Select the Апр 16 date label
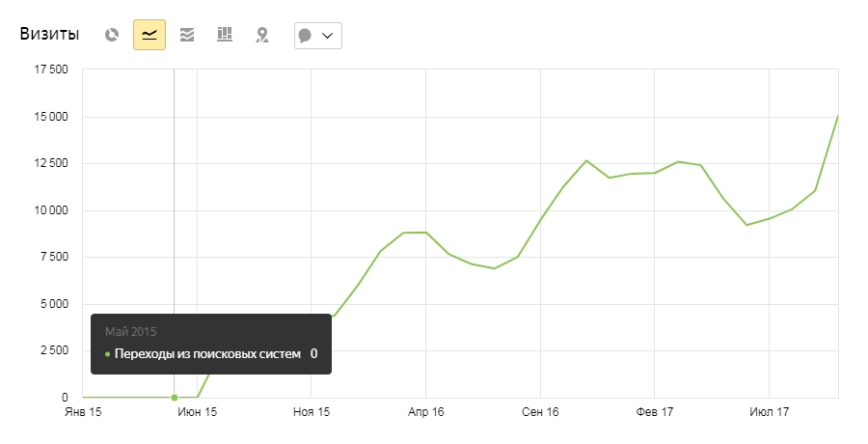The width and height of the screenshot is (868, 444). 425,412
